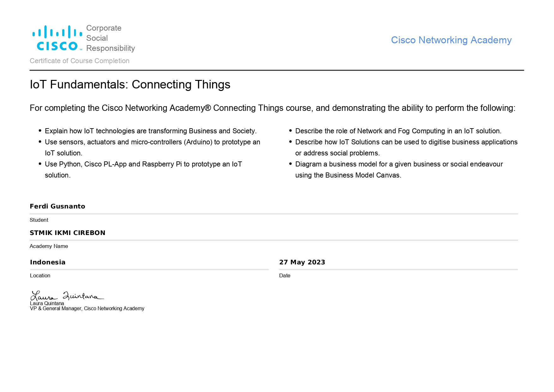Click the Laura Quintana handwritten signature

(67, 296)
